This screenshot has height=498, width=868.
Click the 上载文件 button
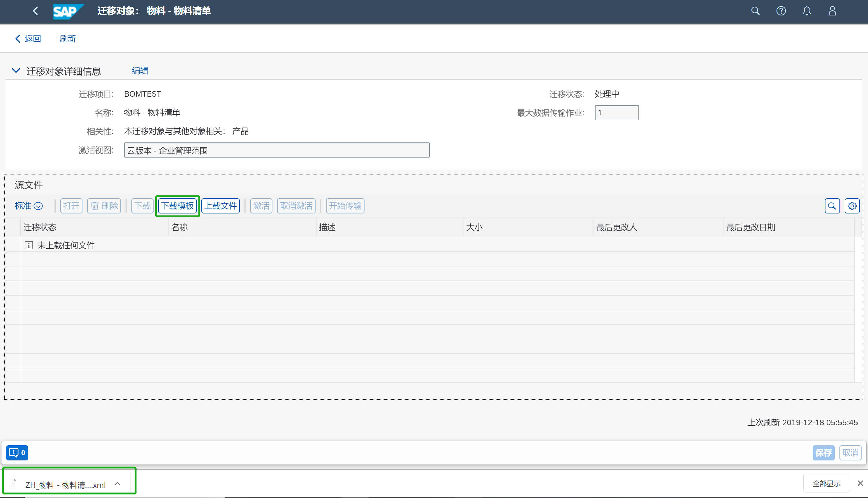(220, 206)
